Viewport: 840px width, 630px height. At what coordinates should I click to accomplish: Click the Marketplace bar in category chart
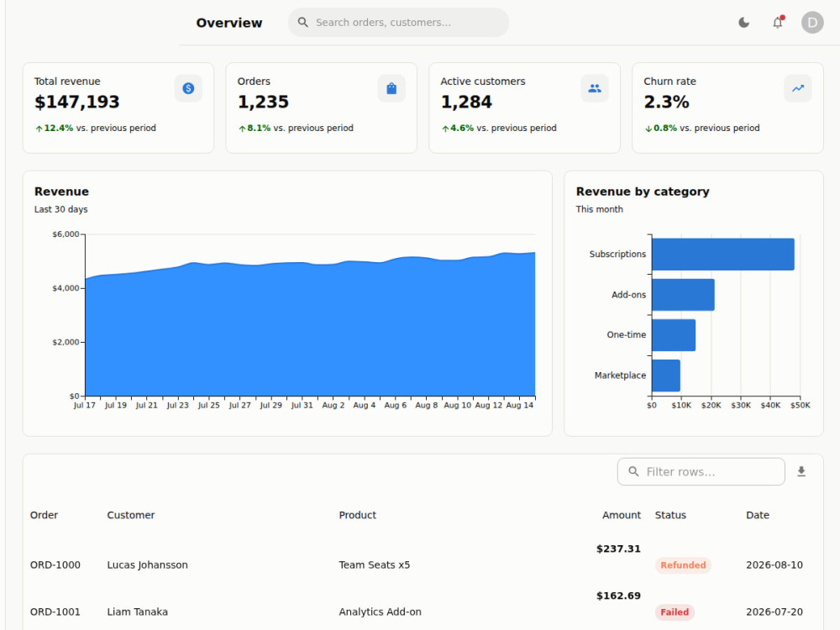[666, 375]
